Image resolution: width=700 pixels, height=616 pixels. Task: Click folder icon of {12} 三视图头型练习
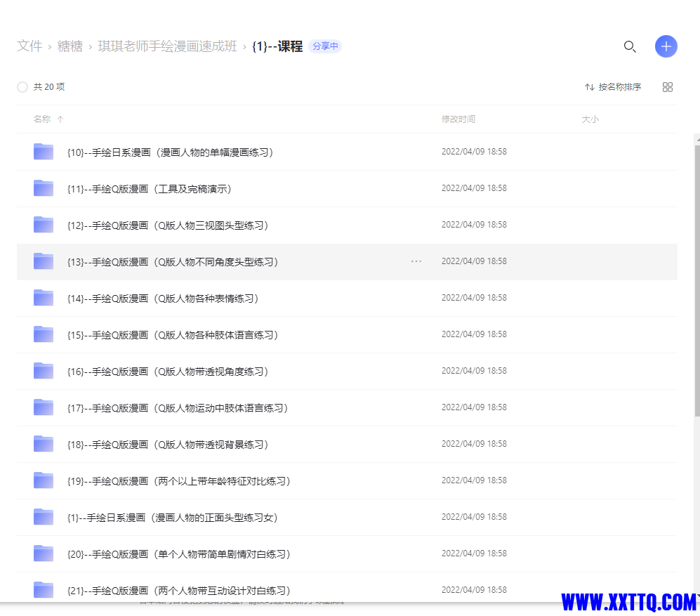point(44,225)
